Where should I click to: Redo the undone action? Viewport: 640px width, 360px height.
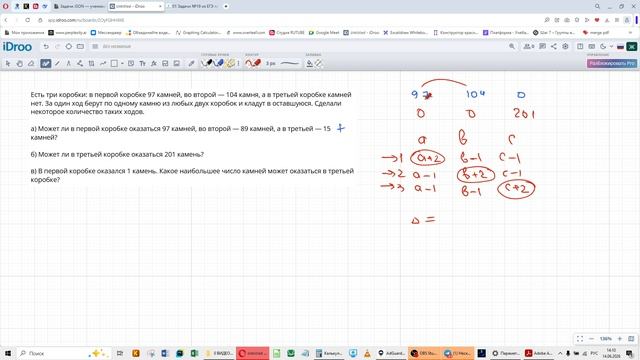point(57,47)
